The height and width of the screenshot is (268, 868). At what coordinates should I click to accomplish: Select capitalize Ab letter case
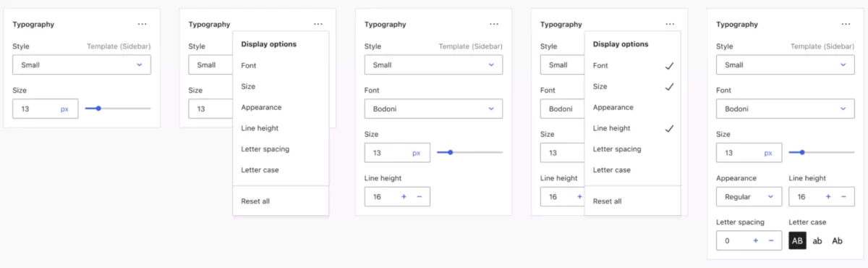point(837,240)
